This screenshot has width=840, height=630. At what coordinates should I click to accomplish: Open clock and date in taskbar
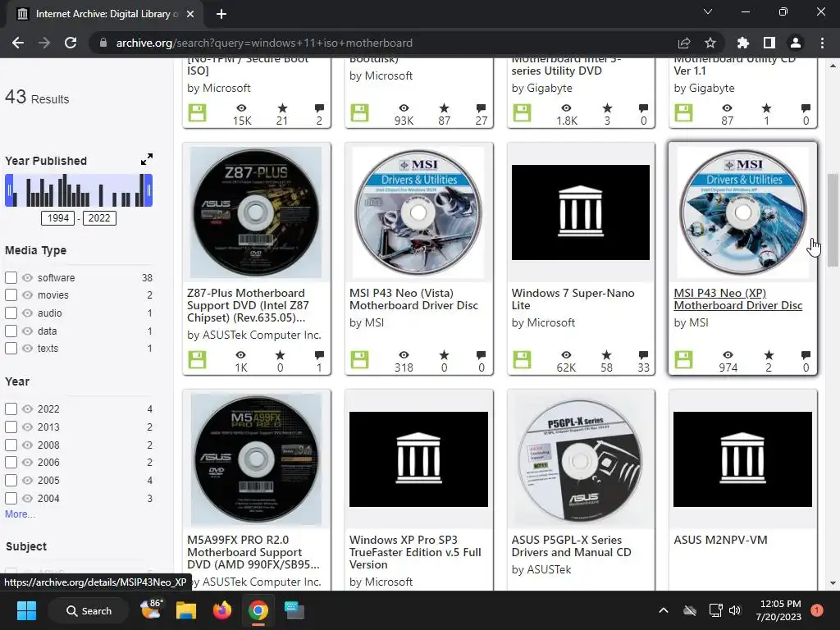(x=779, y=610)
